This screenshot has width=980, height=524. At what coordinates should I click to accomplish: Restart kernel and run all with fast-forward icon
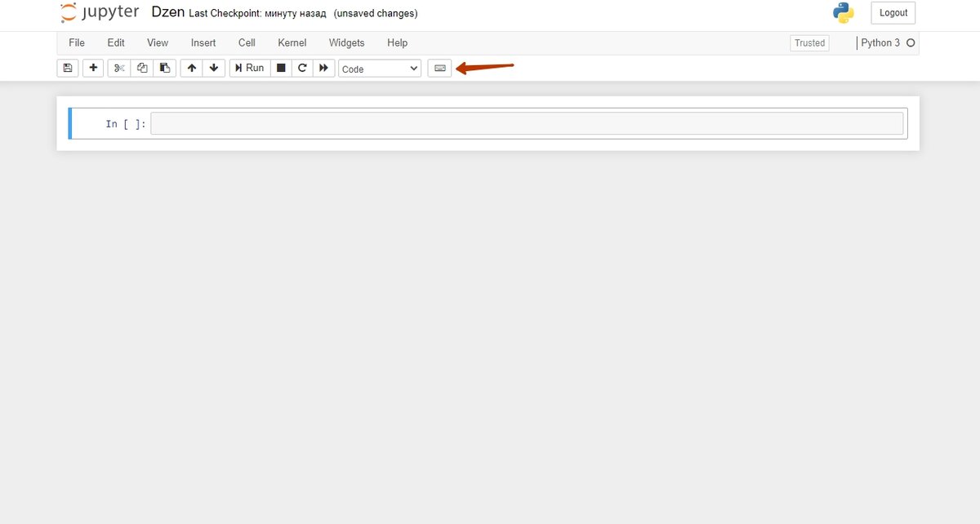click(x=323, y=69)
